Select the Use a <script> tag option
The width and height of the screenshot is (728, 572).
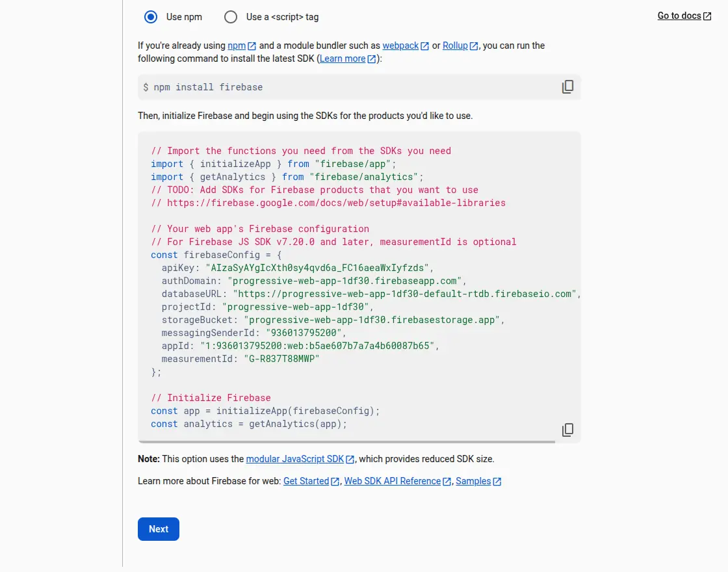point(231,17)
